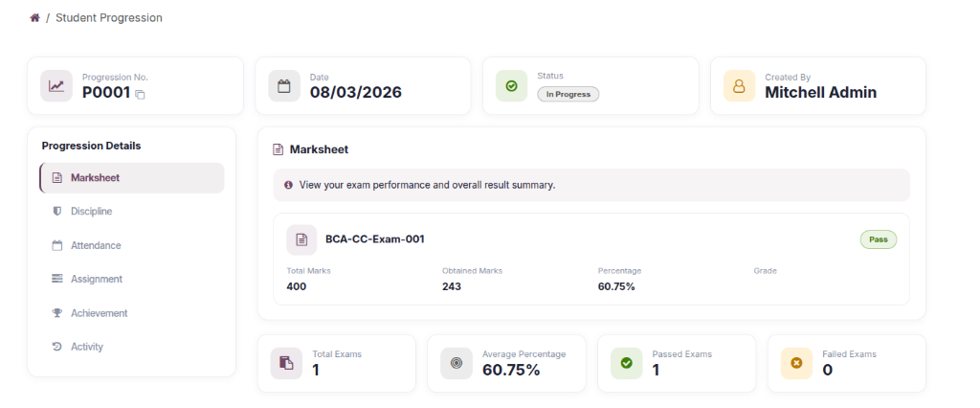Screen dimensions: 980x408
Task: Click the Progression No. chart icon
Action: point(56,86)
